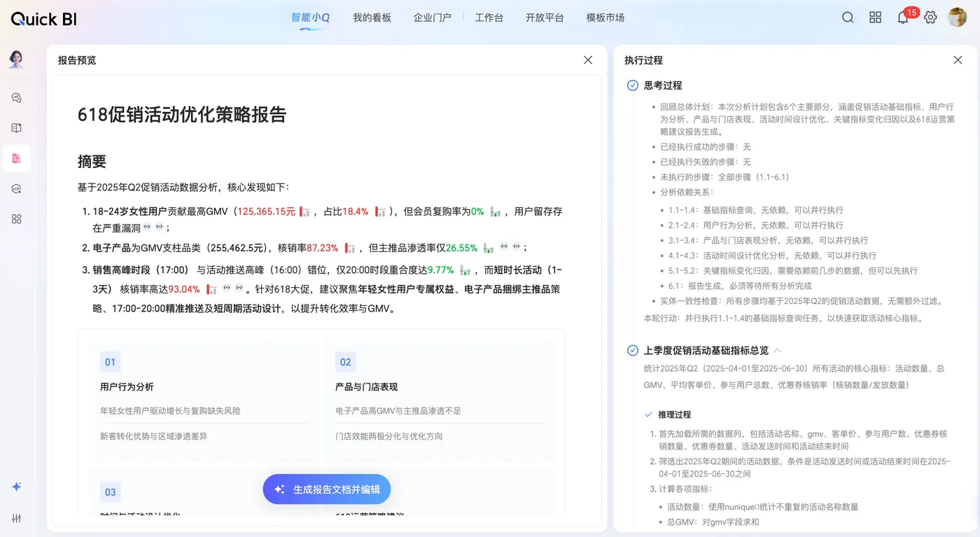The height and width of the screenshot is (537, 980).
Task: Click the first reference icon after 在严重漏洞
Action: tap(148, 227)
